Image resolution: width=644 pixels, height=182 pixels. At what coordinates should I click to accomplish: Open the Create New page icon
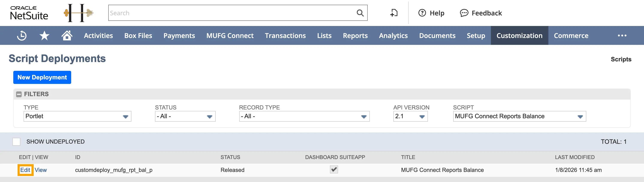tap(394, 13)
